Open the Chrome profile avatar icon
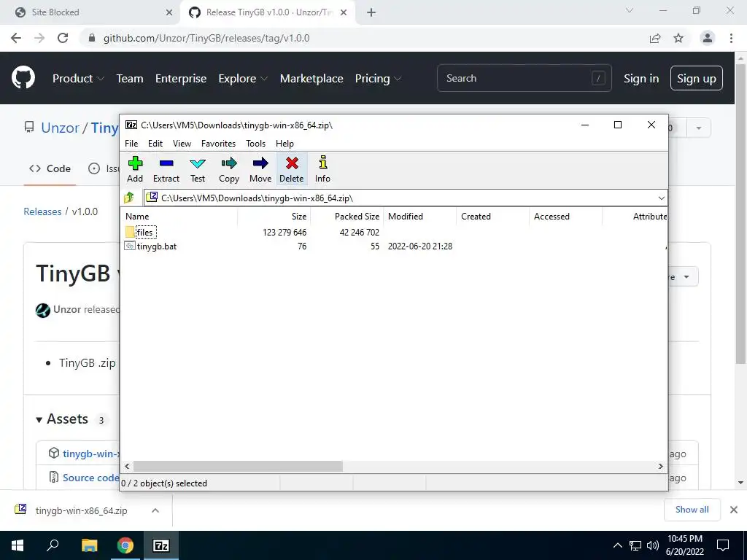 click(x=708, y=38)
